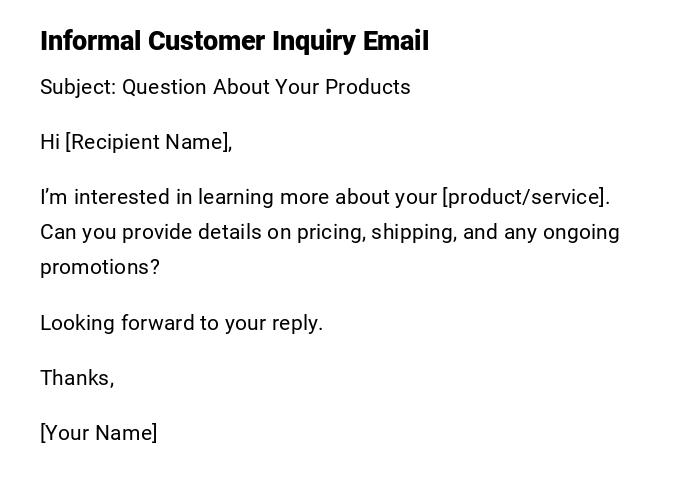Click the "Subject:" label
The width and height of the screenshot is (700, 495).
(x=78, y=87)
